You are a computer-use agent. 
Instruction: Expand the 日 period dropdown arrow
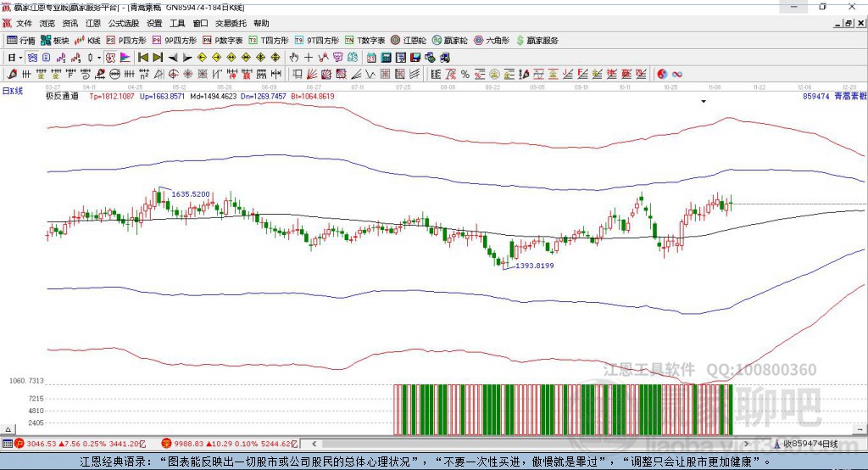coord(20,58)
